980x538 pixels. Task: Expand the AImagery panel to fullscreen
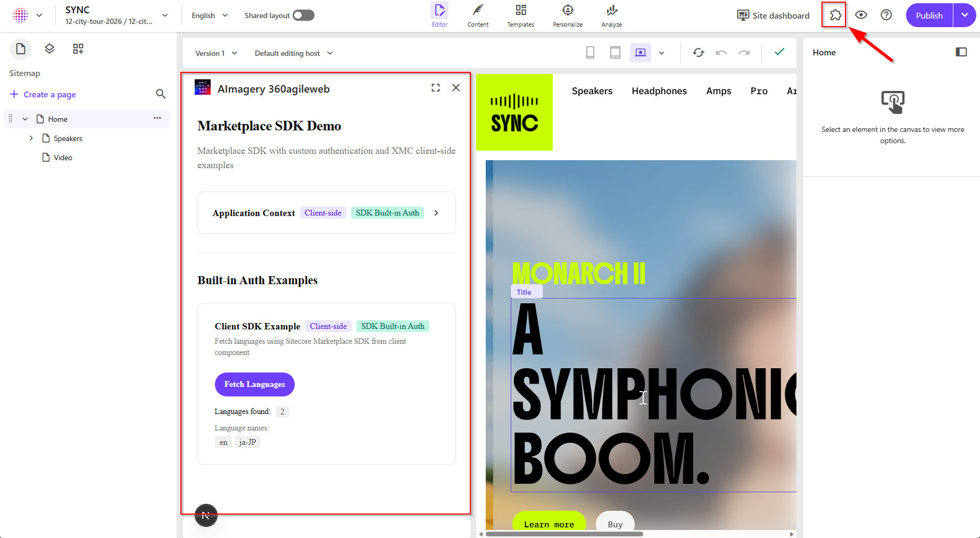pos(435,88)
